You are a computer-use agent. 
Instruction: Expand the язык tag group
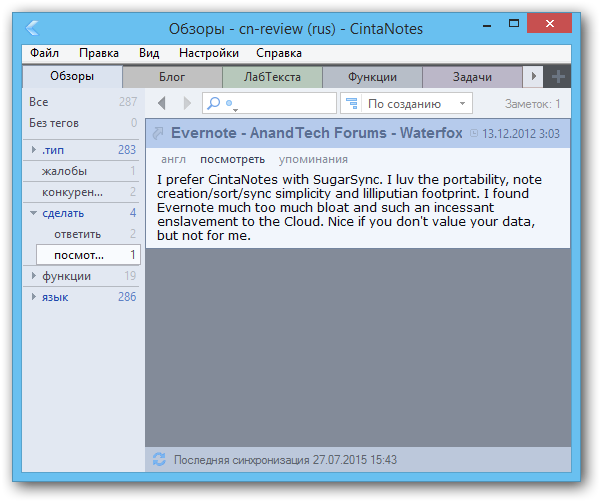click(x=34, y=297)
